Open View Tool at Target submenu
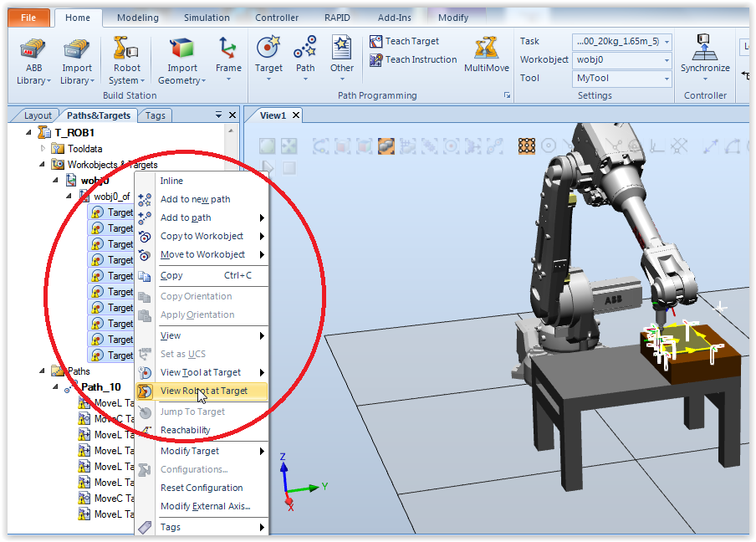Viewport: 756px width, 542px height. pyautogui.click(x=202, y=372)
